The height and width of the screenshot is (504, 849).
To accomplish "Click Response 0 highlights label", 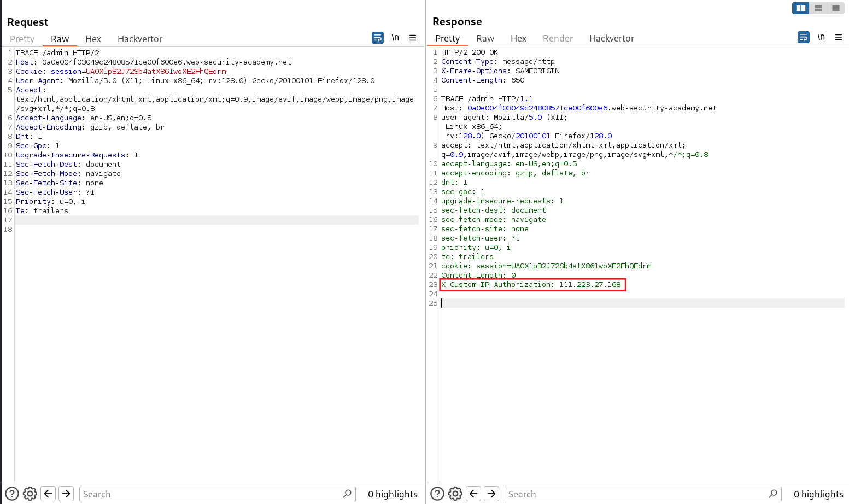I will click(x=818, y=494).
